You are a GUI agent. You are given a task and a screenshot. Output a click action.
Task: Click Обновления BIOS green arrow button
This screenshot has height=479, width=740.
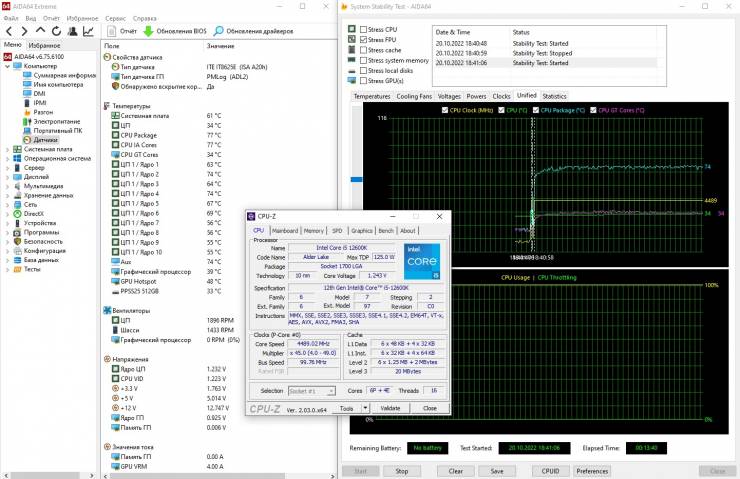175,31
